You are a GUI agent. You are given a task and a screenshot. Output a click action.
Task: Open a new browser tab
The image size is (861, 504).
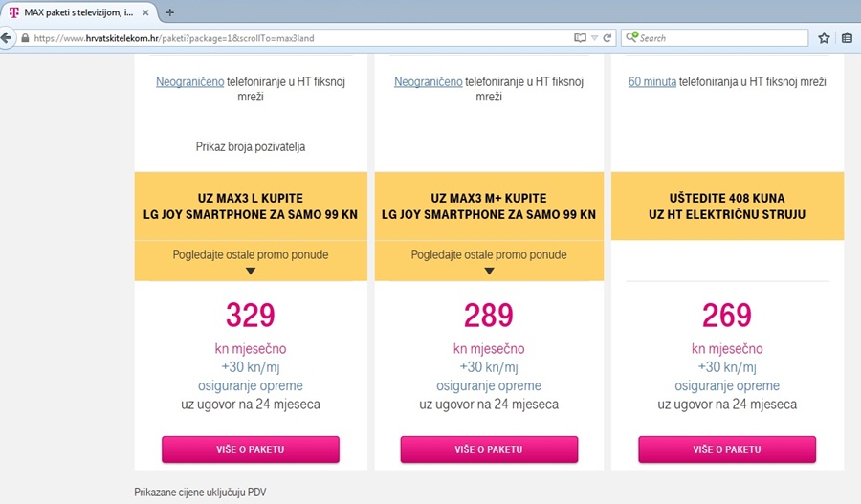(170, 12)
